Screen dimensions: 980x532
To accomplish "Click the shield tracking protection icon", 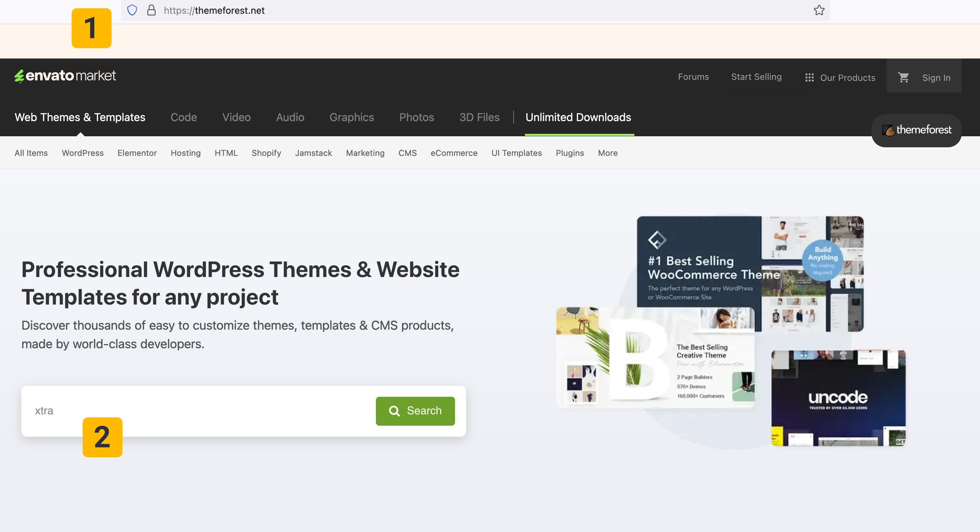I will pyautogui.click(x=132, y=10).
